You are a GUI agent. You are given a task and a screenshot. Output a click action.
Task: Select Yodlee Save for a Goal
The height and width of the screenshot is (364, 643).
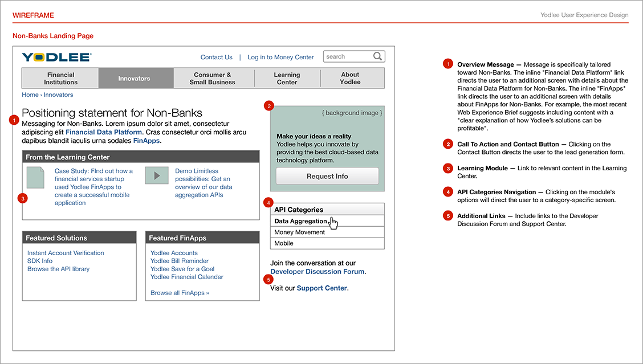pos(182,269)
